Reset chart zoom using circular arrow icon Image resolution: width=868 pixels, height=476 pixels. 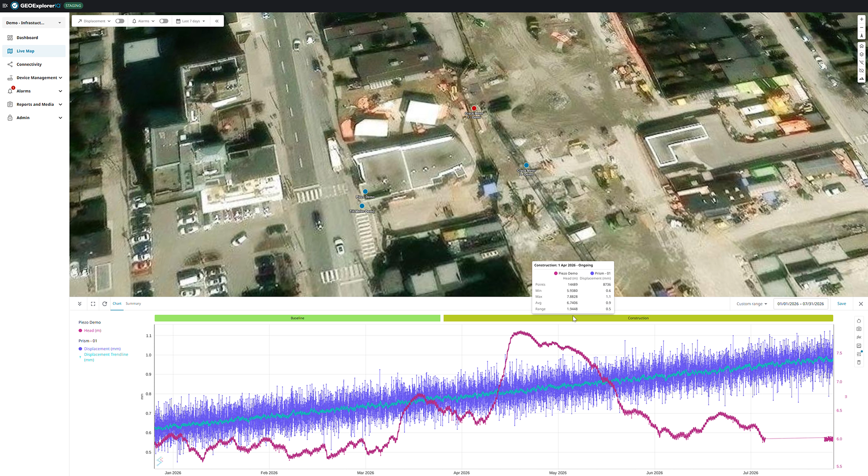tap(859, 321)
